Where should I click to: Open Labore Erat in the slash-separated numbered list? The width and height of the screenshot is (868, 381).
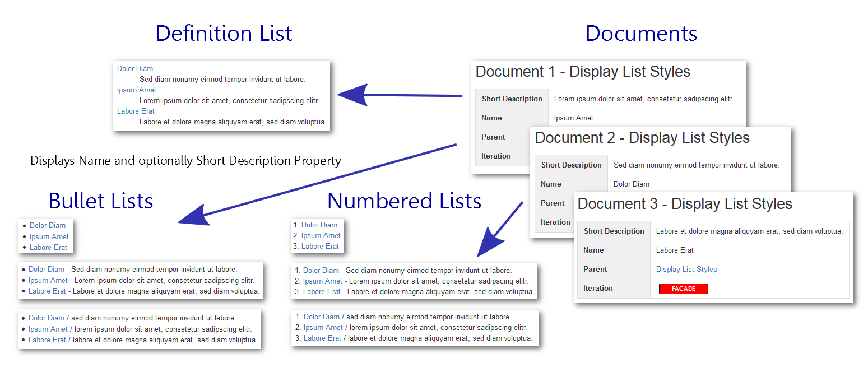(x=322, y=338)
